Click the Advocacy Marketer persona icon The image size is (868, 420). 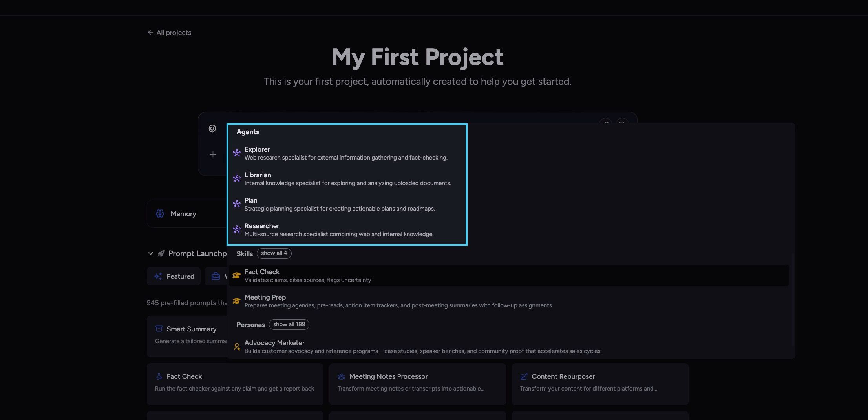[237, 347]
